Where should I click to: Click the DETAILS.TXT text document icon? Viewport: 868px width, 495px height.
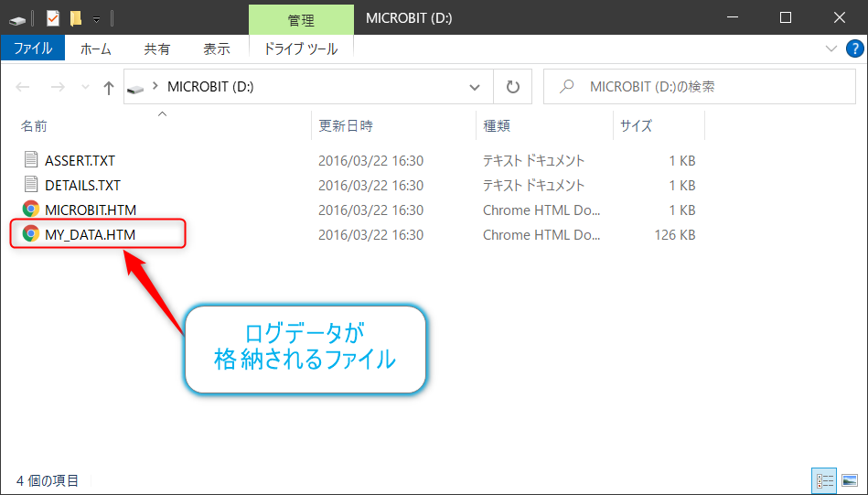[x=31, y=185]
